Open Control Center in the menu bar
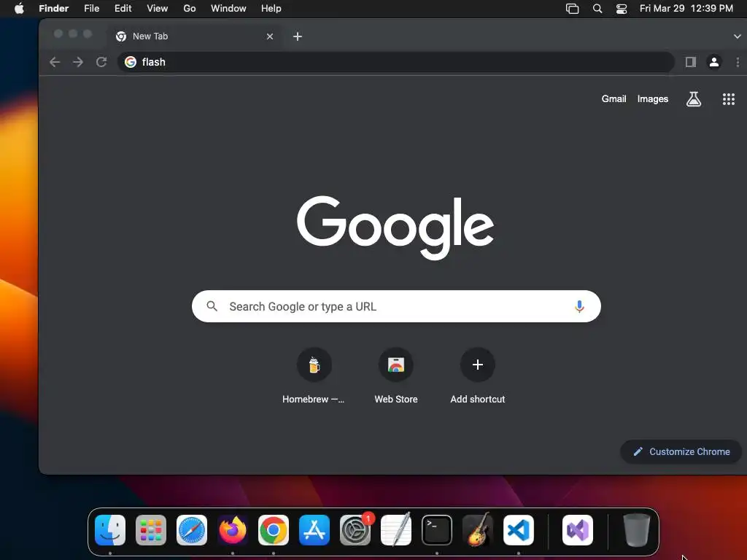 click(x=622, y=9)
